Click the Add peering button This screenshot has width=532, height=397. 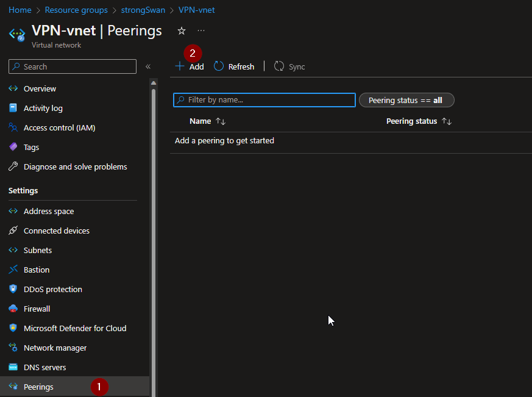coord(190,66)
